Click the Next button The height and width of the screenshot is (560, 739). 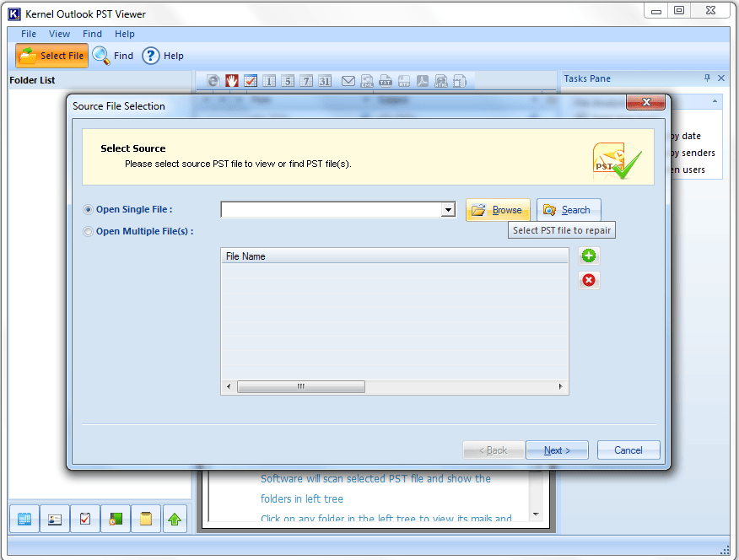tap(557, 450)
